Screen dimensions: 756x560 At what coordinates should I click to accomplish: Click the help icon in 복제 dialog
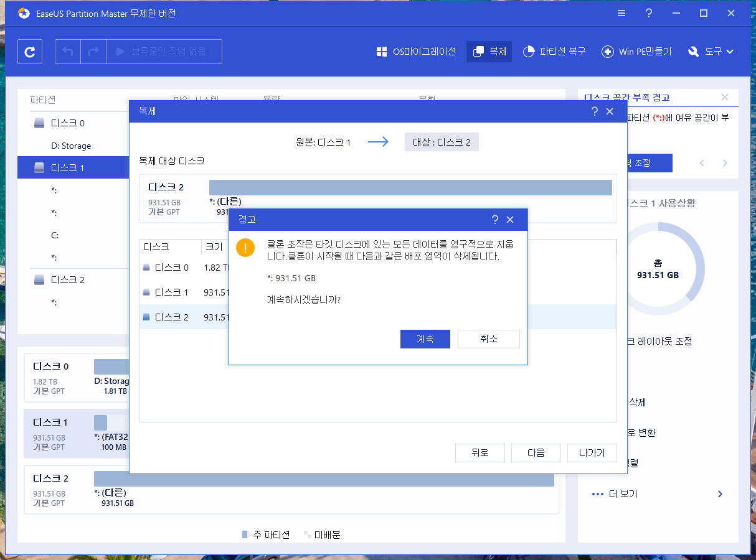595,111
